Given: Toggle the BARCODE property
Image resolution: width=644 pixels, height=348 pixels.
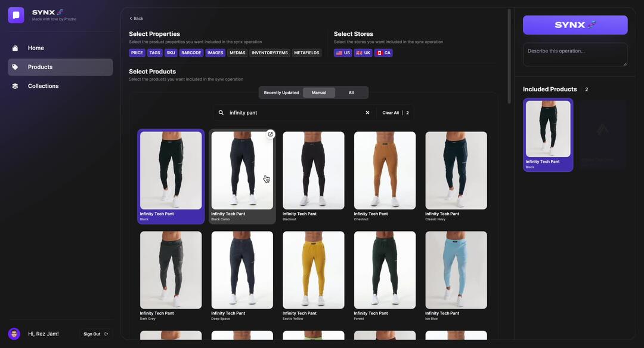Looking at the screenshot, I should coord(191,53).
